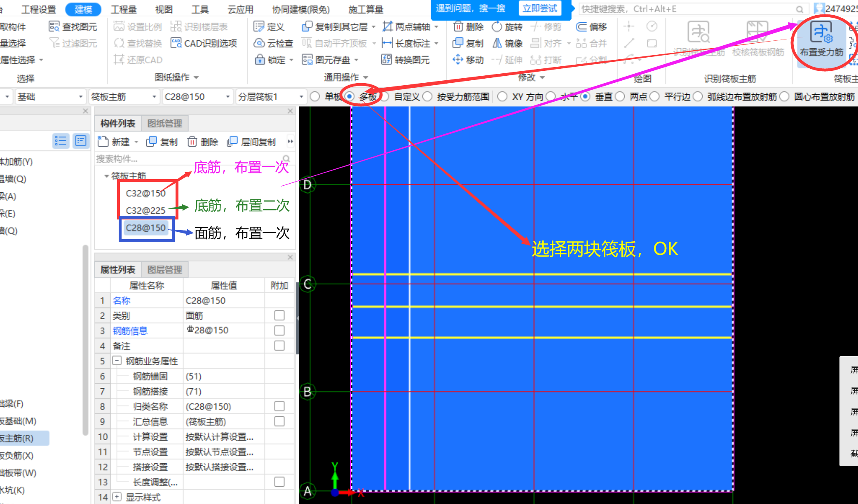
Task: Click the 校核筏板钢筋 icon
Action: [757, 32]
